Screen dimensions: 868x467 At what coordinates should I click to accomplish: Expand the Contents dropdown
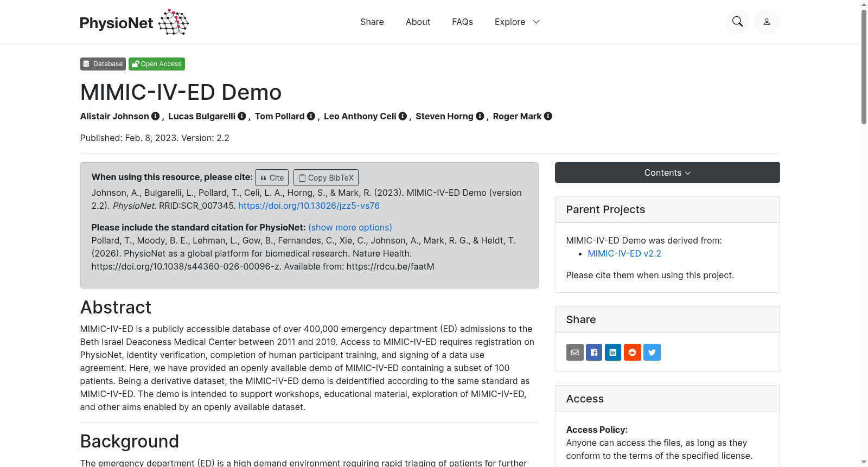[667, 172]
